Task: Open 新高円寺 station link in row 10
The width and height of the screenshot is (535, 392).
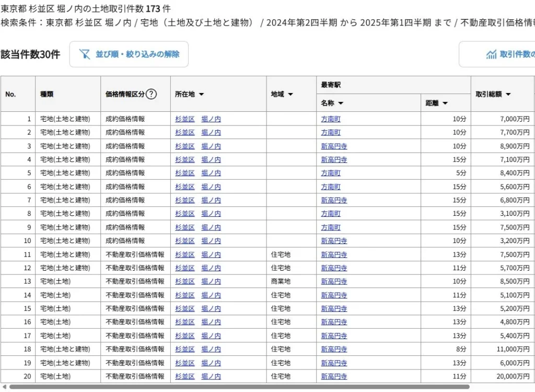Action: (x=334, y=241)
